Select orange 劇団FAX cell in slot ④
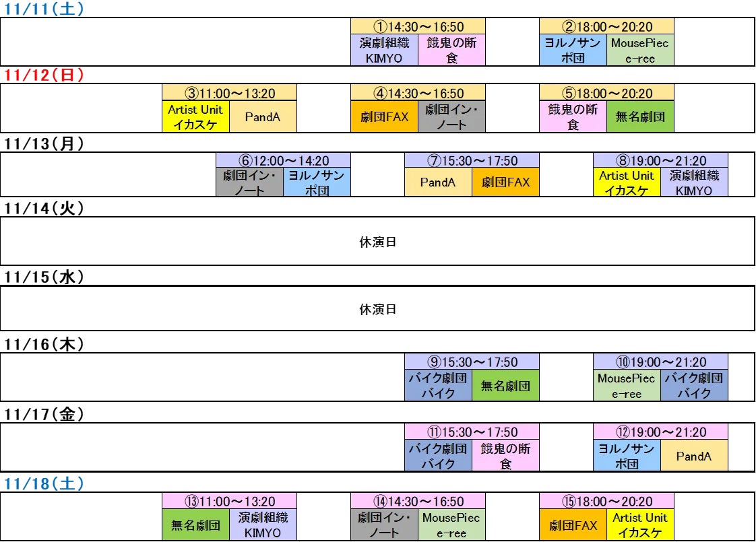756x542 pixels. click(384, 117)
